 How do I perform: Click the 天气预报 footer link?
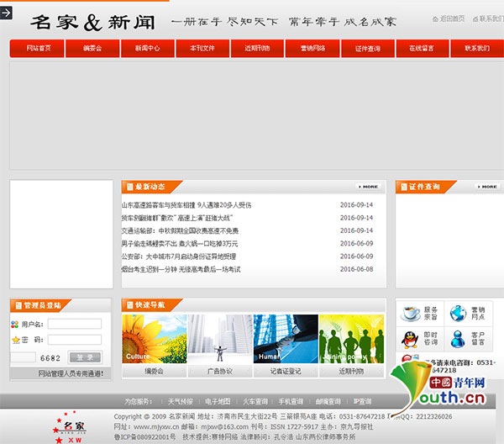click(180, 402)
